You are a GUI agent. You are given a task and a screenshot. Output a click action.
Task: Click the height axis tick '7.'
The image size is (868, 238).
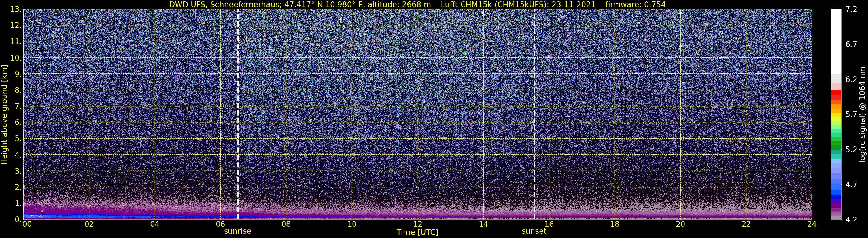18,107
